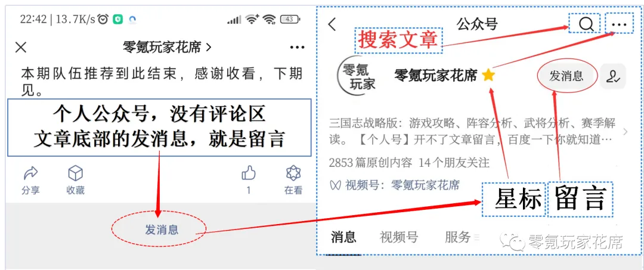
Task: Switch to the 视频号 tab
Action: pos(399,237)
